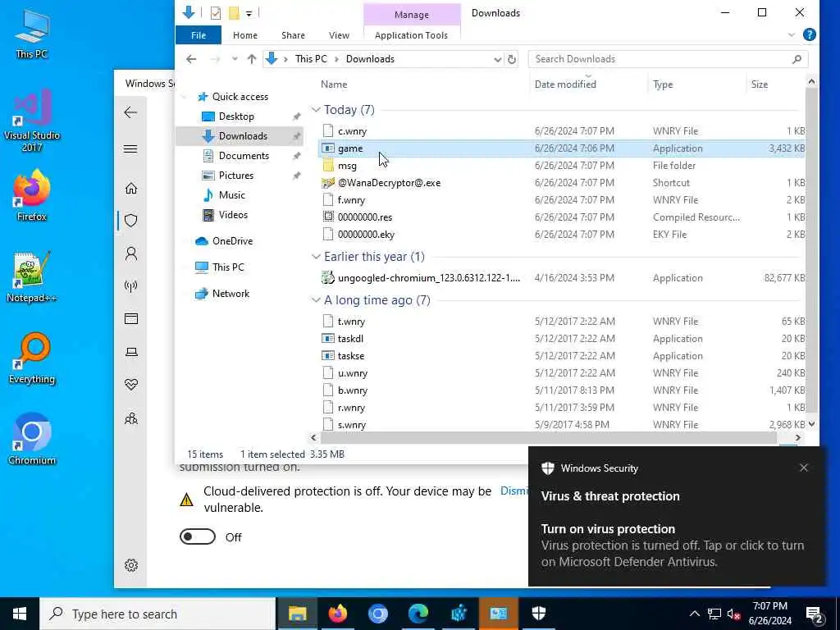The height and width of the screenshot is (630, 840).
Task: Open the File ribbon tab
Action: 199,34
